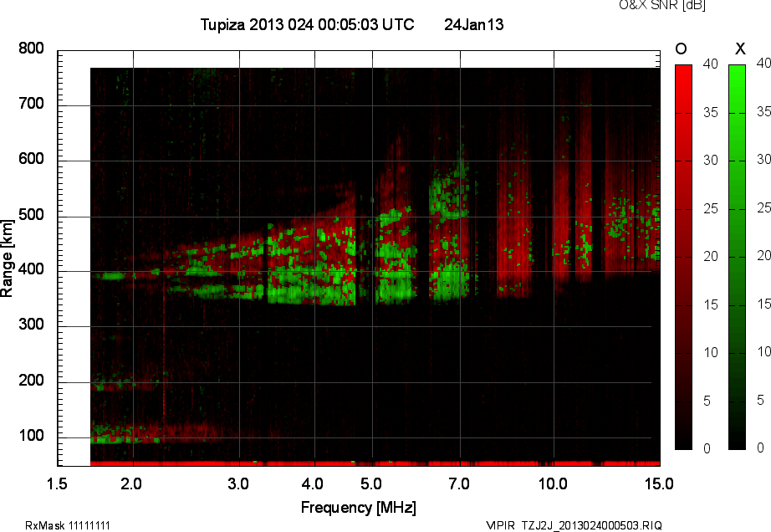Click the 1.5 MHz frequency tick label
771x532 pixels.
tap(57, 484)
